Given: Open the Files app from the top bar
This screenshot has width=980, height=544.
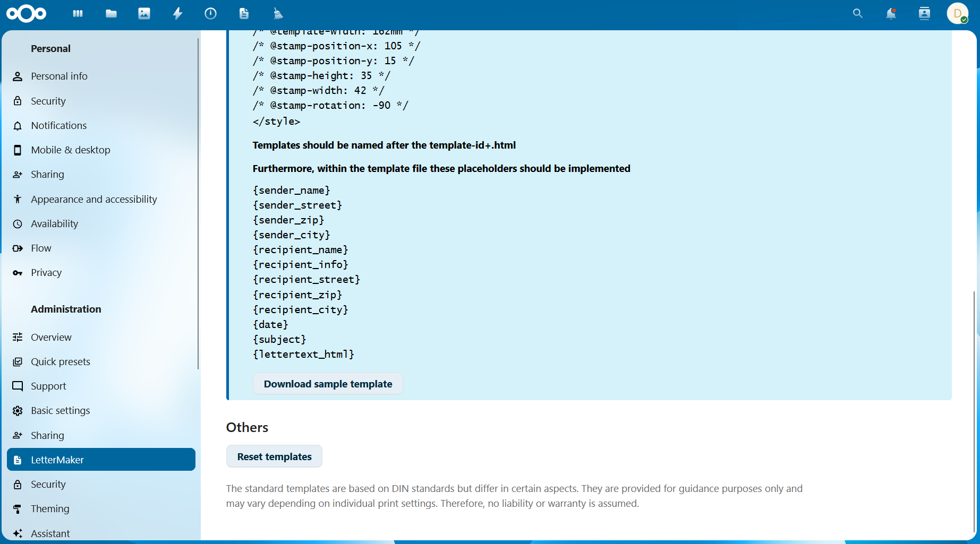Looking at the screenshot, I should pos(111,13).
